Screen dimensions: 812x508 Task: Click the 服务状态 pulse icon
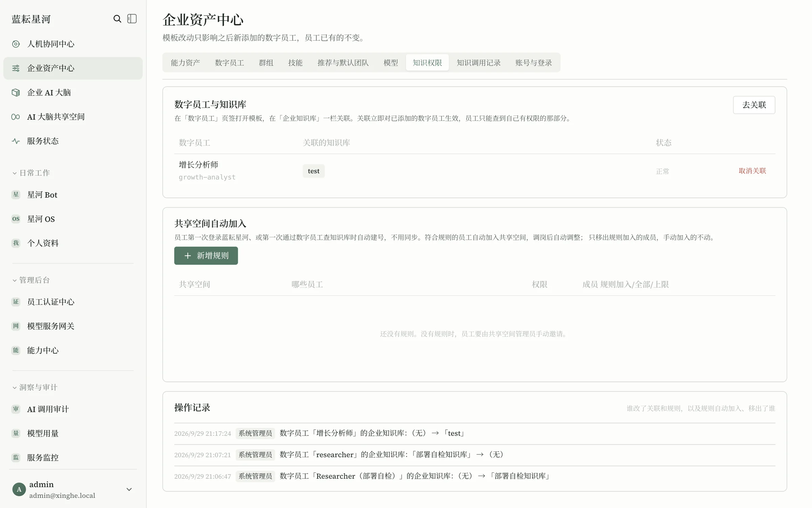coord(16,141)
